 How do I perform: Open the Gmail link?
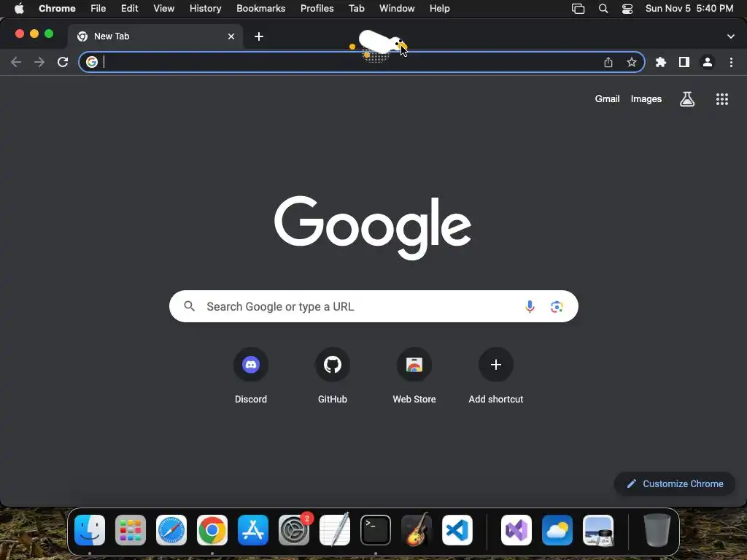[607, 99]
